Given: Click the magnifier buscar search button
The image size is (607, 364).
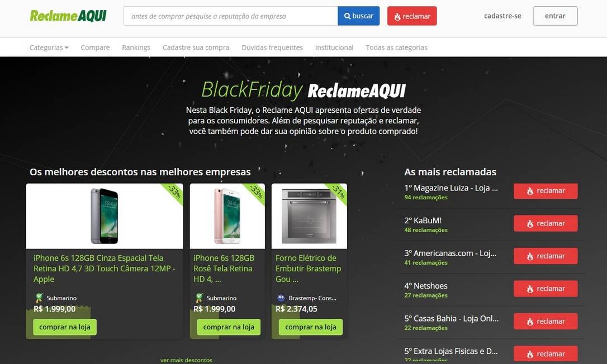Looking at the screenshot, I should click(358, 16).
